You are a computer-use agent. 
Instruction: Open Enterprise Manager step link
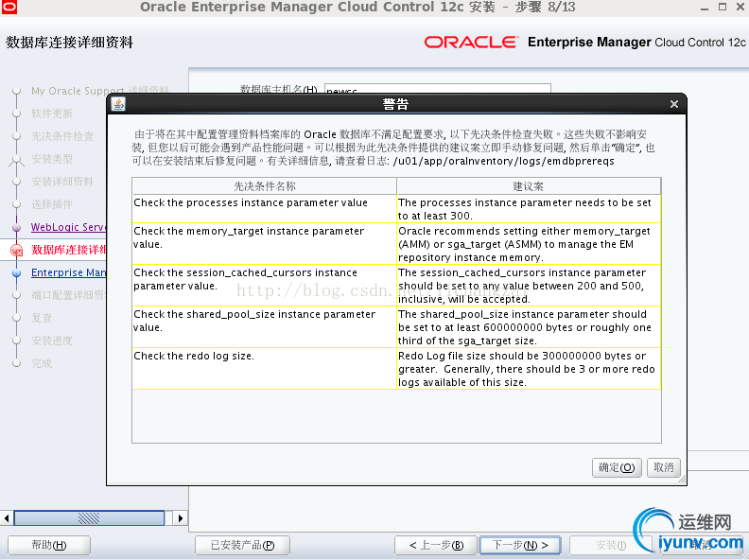click(x=68, y=272)
